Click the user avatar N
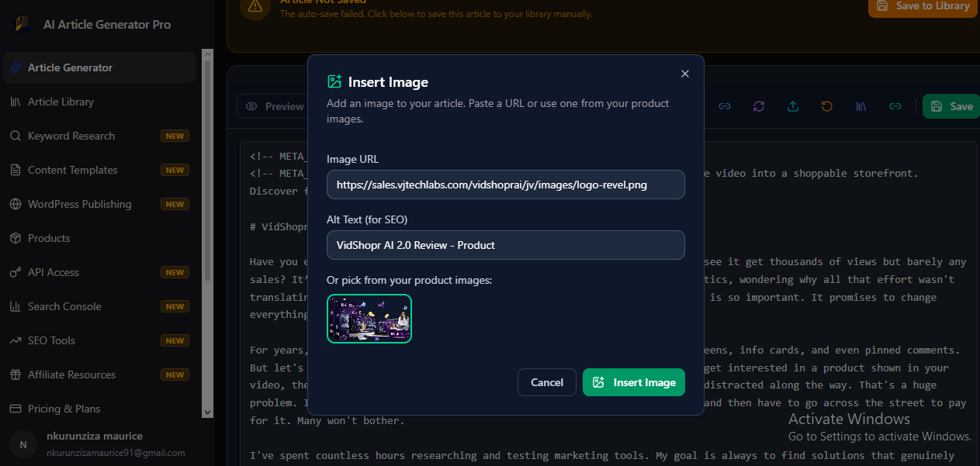Image resolution: width=980 pixels, height=466 pixels. click(23, 444)
